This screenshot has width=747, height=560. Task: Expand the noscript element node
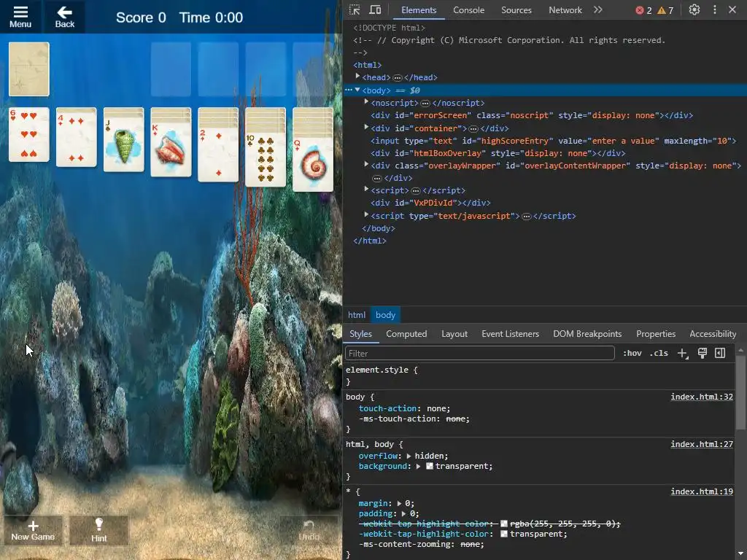tap(366, 102)
